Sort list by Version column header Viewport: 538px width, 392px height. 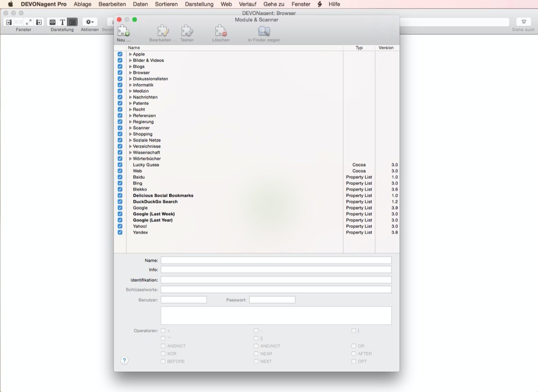click(x=386, y=47)
